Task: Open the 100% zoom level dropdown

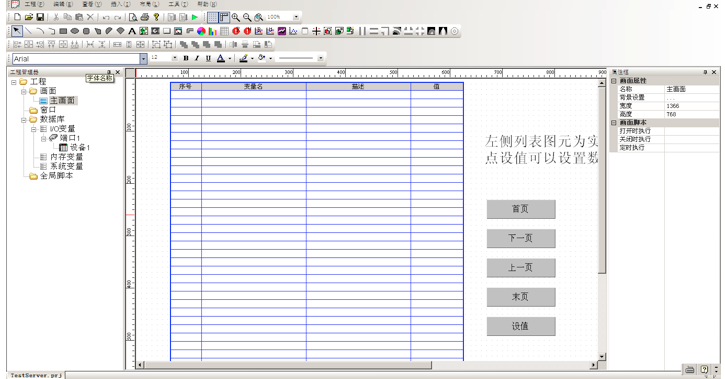Action: coord(296,17)
